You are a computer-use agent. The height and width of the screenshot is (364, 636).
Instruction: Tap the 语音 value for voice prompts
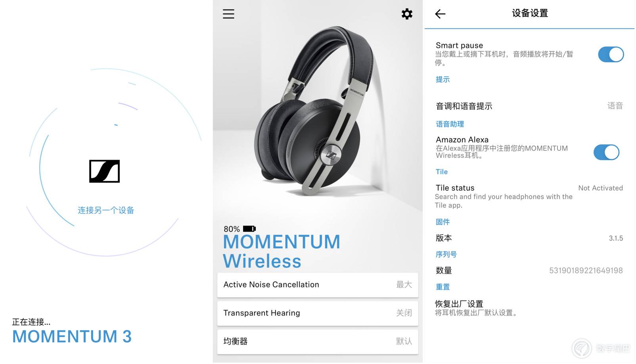pyautogui.click(x=615, y=106)
